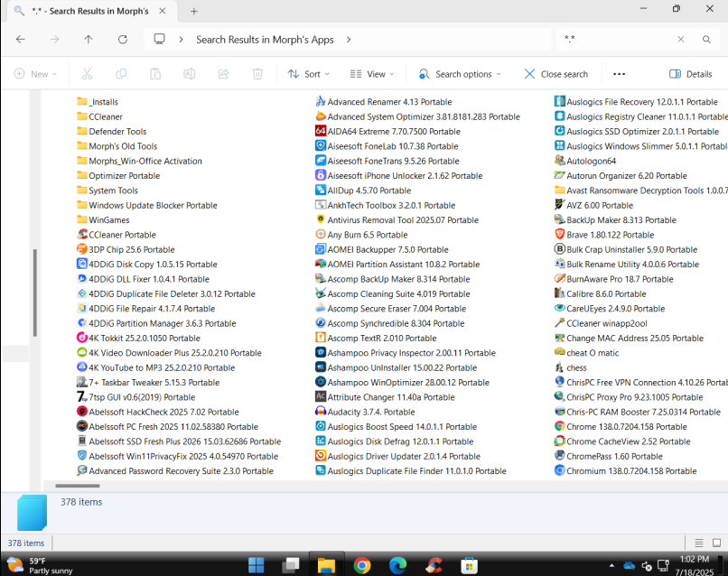Select Morph's Old Tools folder
Viewport: 728px width, 576px height.
tap(117, 146)
